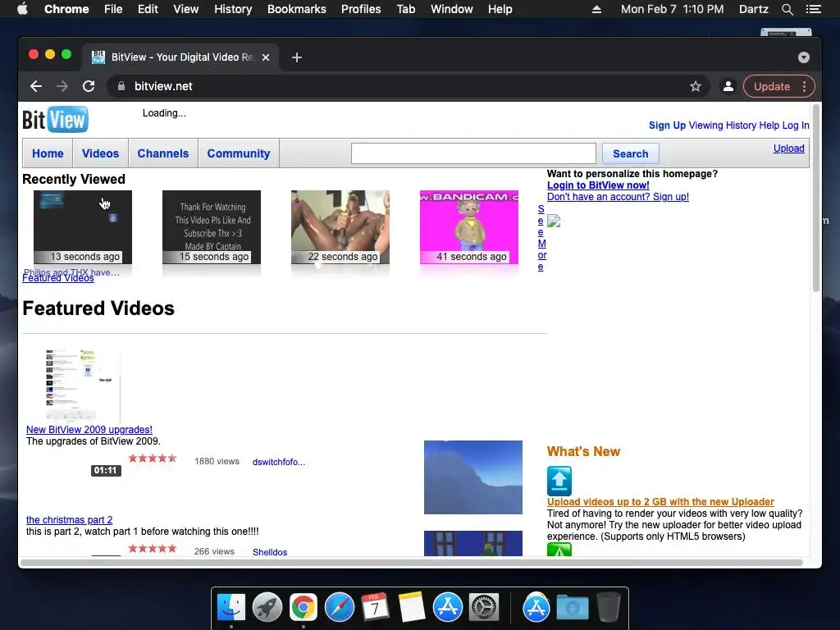840x630 pixels.
Task: Open Google Chrome from the Dock
Action: pos(304,608)
